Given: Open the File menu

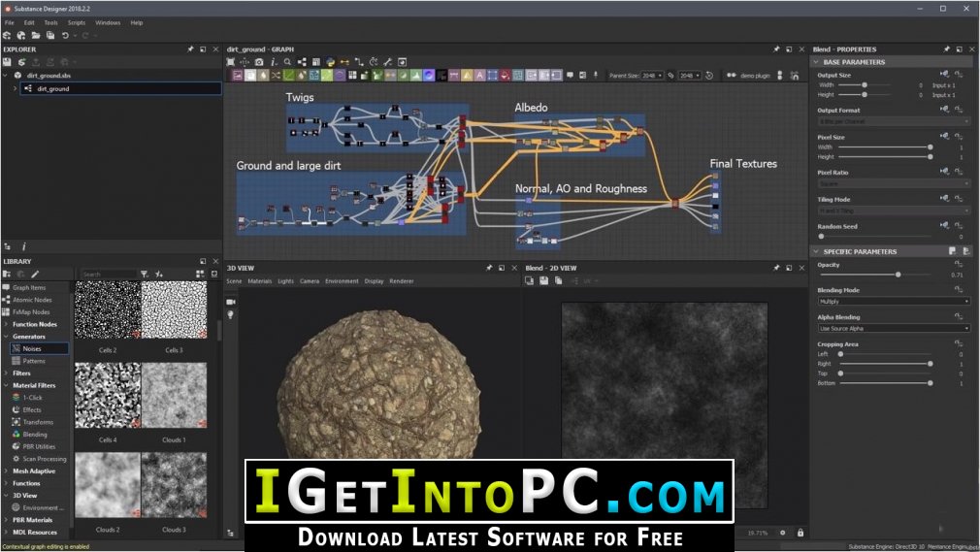Looking at the screenshot, I should (x=10, y=22).
